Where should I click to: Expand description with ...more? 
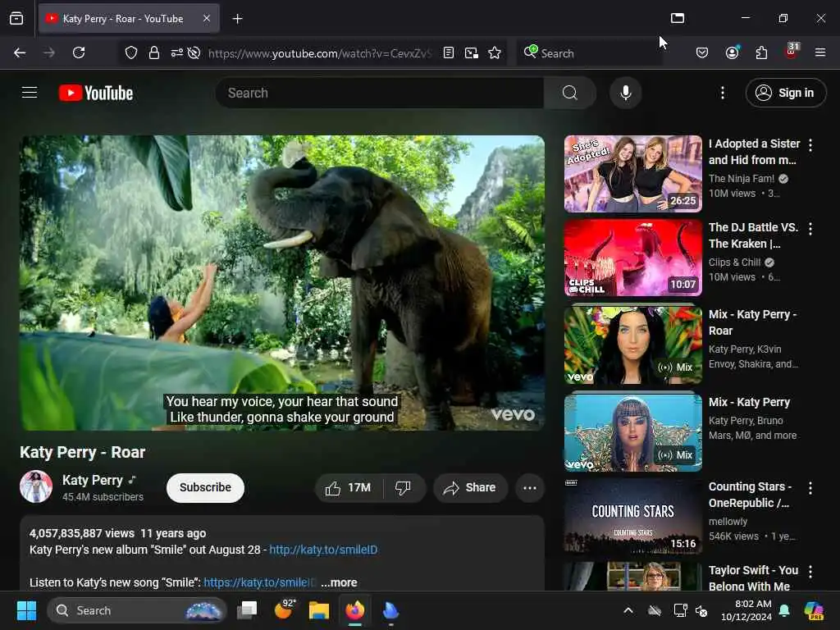[339, 582]
